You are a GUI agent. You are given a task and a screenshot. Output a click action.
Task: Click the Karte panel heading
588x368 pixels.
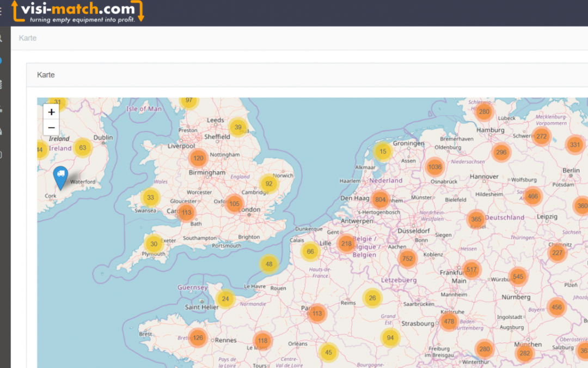[x=46, y=75]
